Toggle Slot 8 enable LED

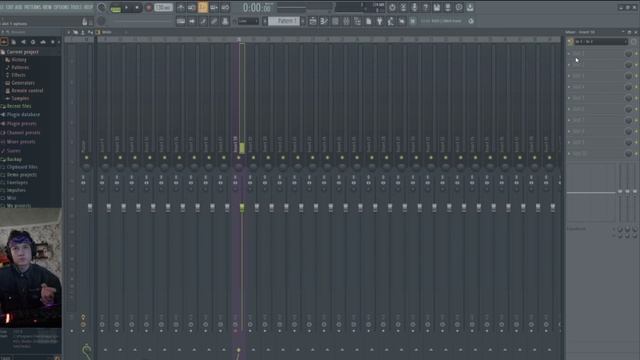pos(636,131)
